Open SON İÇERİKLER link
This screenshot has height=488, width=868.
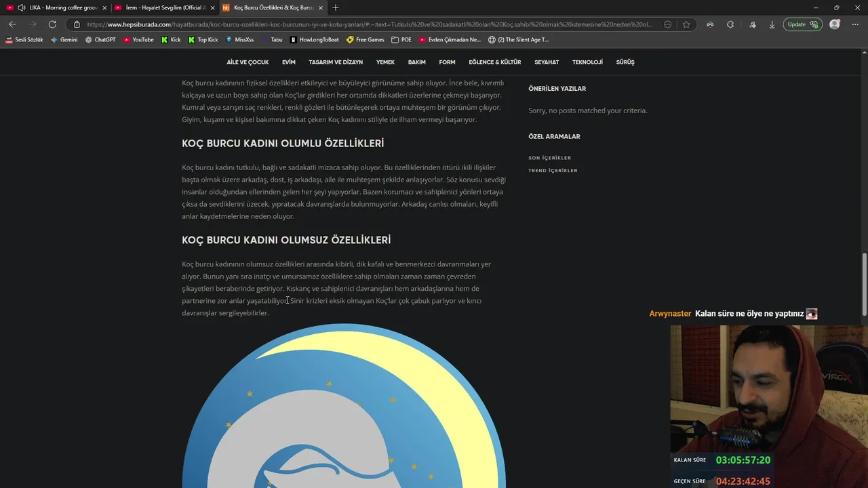(550, 158)
